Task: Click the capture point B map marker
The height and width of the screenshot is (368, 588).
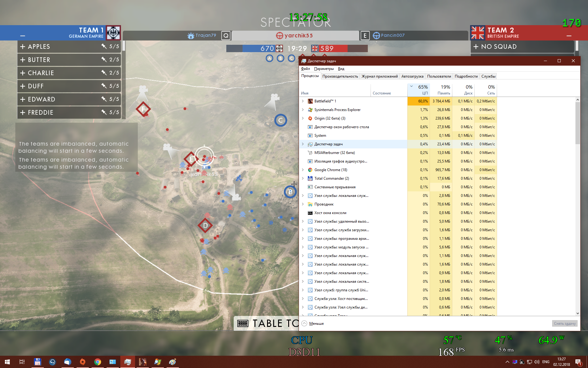Action: [290, 192]
